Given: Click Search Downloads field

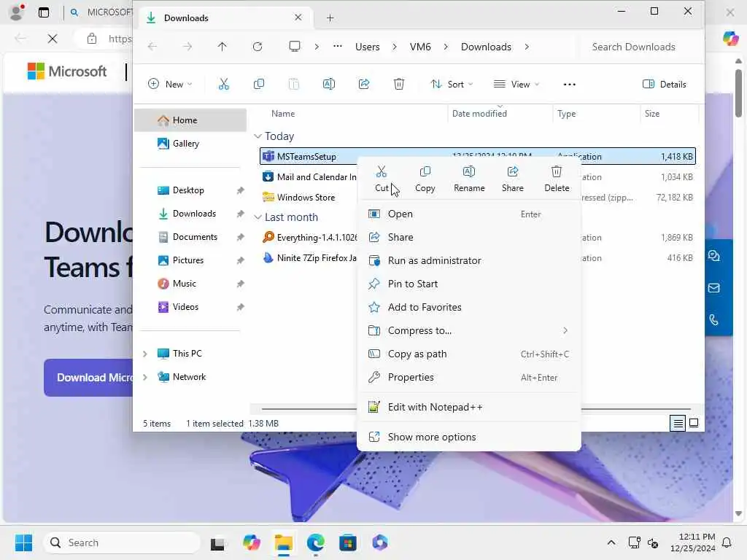Looking at the screenshot, I should pos(638,47).
